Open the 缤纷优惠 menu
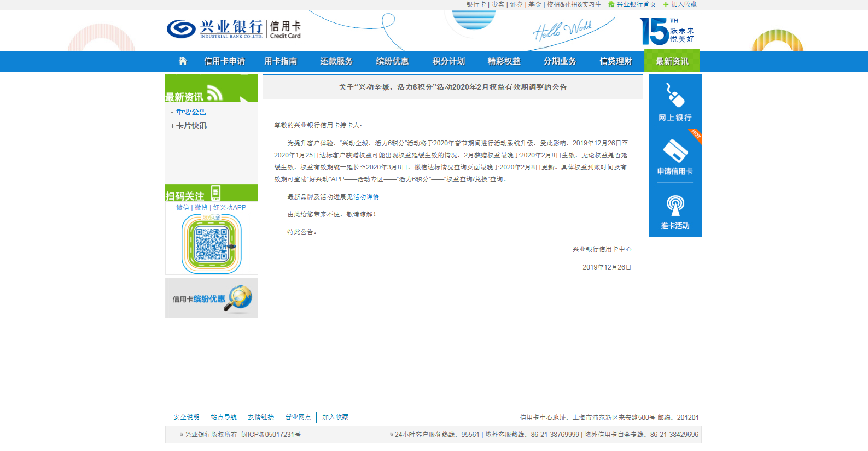Screen dimensions: 868x451 392,61
